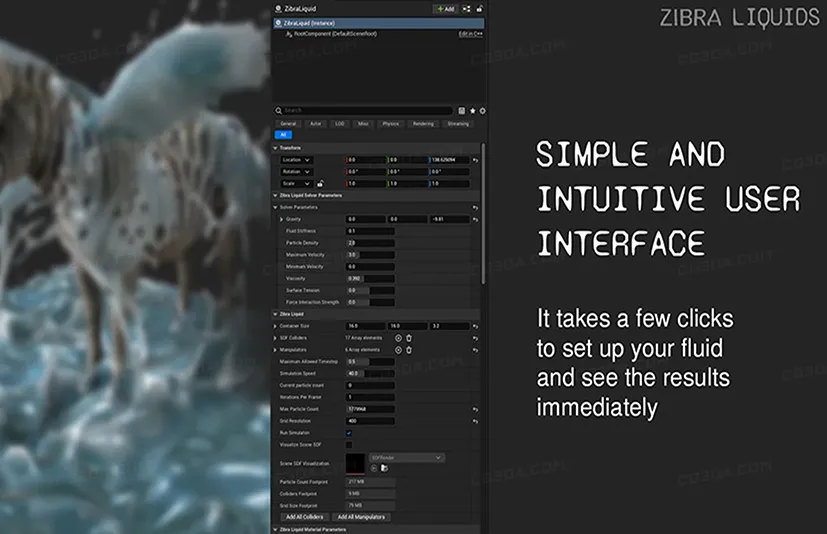The width and height of the screenshot is (827, 534).
Task: Collapse the Zibra Liquid section
Action: pos(275,314)
